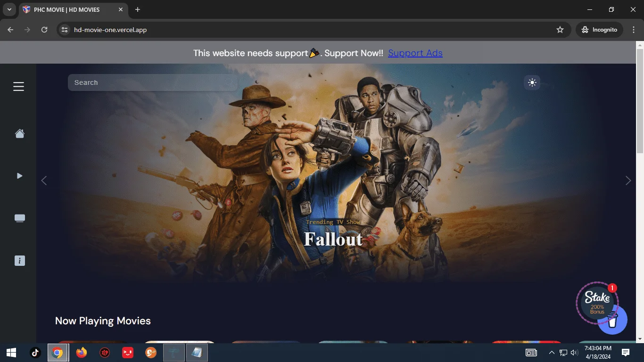Open TV shows via television icon
644x362 pixels.
point(19,218)
